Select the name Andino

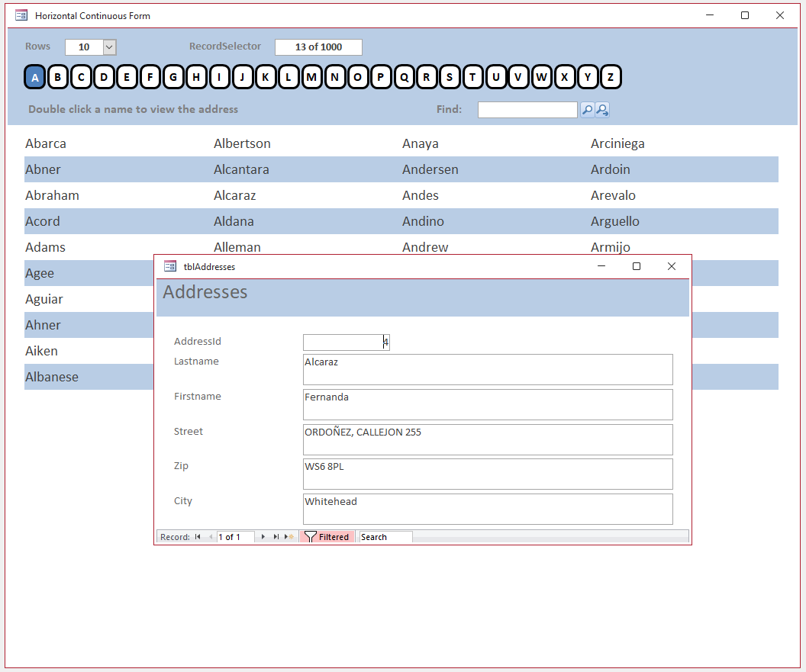pos(423,221)
